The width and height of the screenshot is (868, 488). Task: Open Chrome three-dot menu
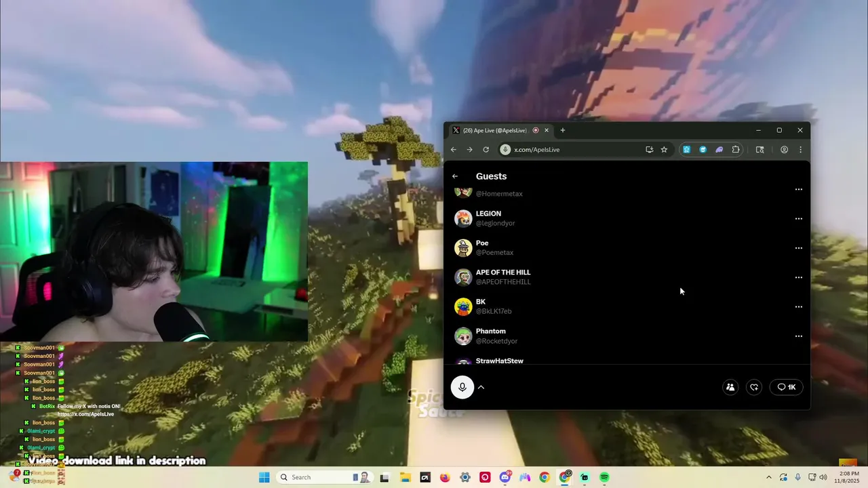point(800,150)
